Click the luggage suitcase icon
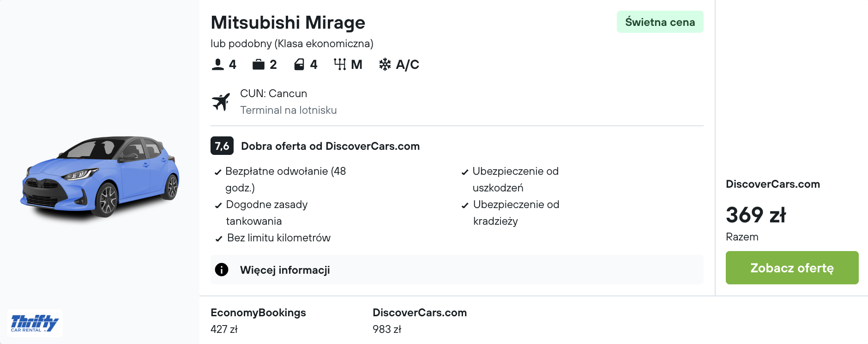The height and width of the screenshot is (344, 868). point(258,64)
